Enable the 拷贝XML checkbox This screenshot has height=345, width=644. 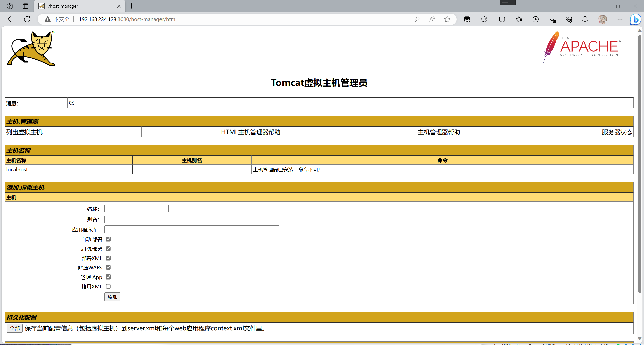[108, 286]
